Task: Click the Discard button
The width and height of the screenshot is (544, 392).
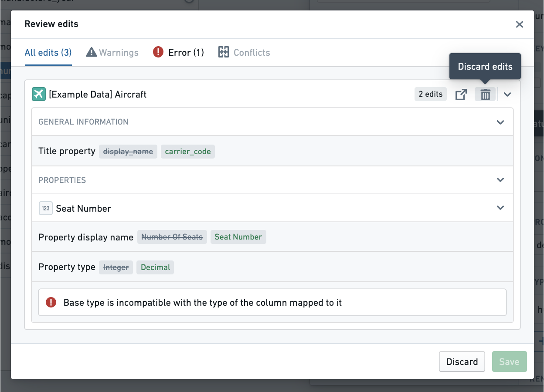Action: (462, 362)
